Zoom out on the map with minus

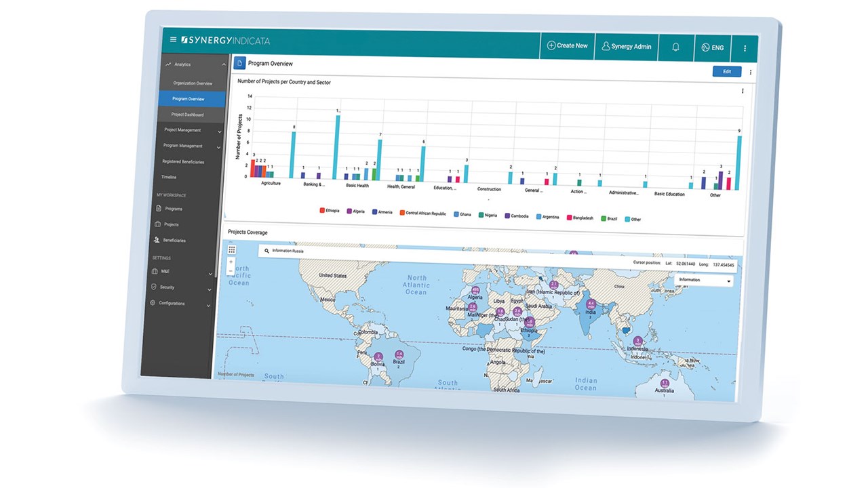[x=231, y=270]
